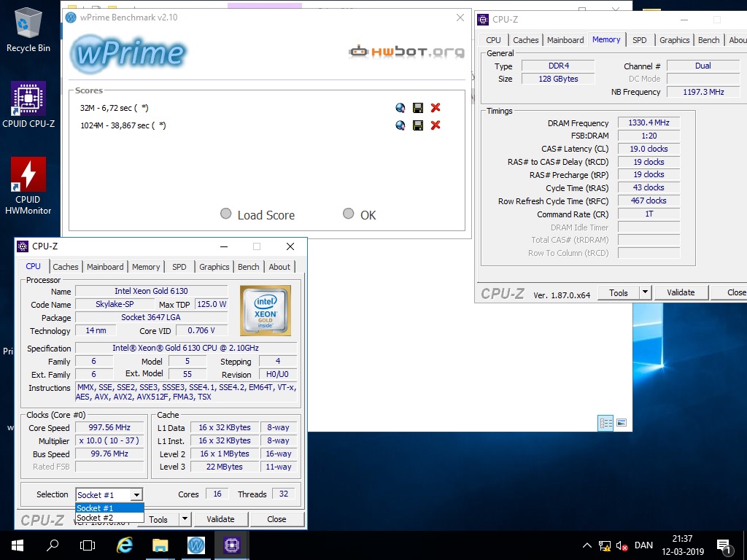The image size is (747, 560).
Task: Click Validate in Memory CPU-Z window
Action: (681, 292)
